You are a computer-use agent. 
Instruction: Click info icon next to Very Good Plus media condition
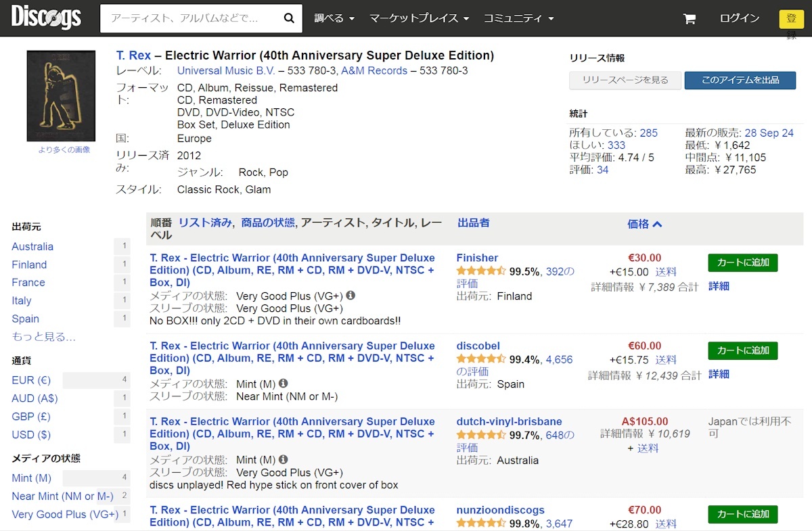pyautogui.click(x=351, y=296)
